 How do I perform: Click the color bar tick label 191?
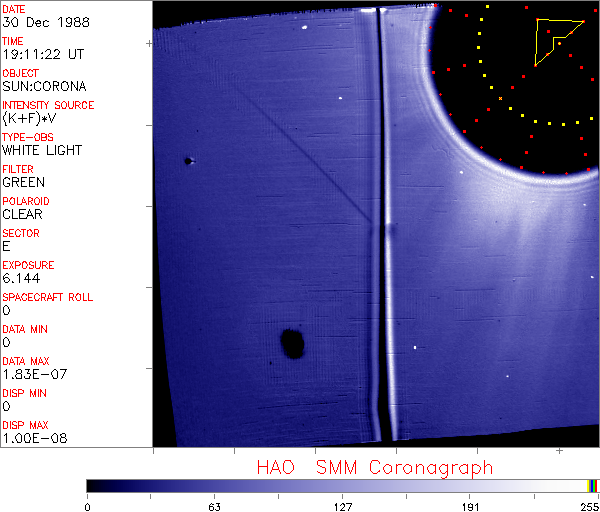click(470, 507)
